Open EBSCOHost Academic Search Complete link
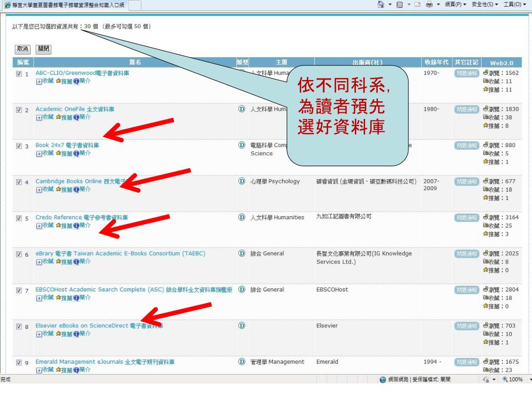The image size is (532, 399). (x=134, y=289)
